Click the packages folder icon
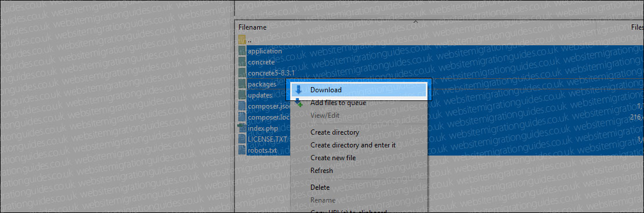The width and height of the screenshot is (644, 213). (x=242, y=84)
